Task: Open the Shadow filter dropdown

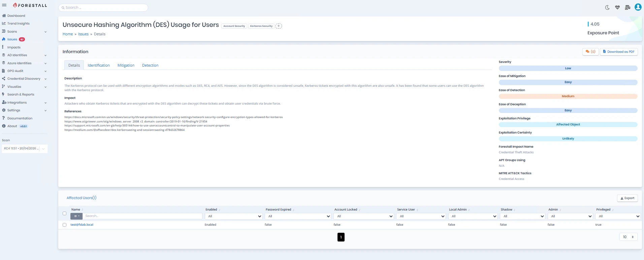Action: tap(522, 216)
